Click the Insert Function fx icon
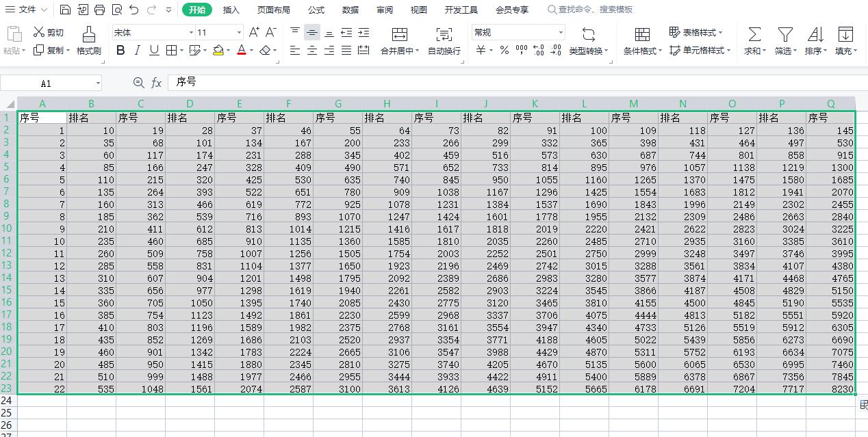This screenshot has width=868, height=437. coord(156,83)
